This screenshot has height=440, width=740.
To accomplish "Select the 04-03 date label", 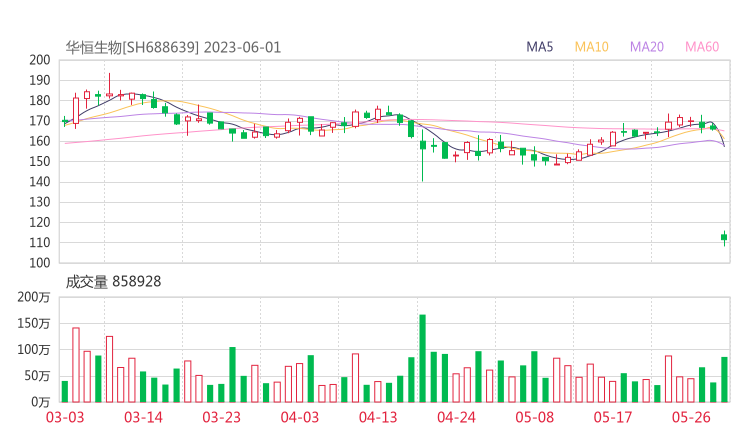I will point(300,417).
